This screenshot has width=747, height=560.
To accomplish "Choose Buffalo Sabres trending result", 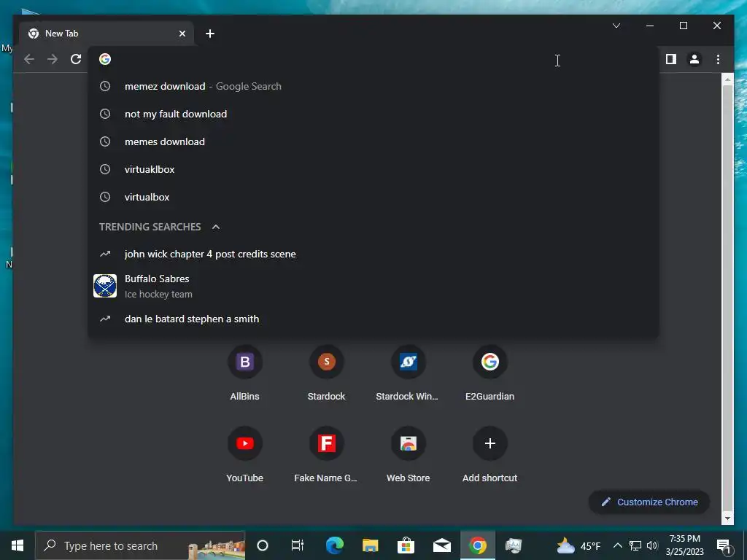I will point(373,286).
